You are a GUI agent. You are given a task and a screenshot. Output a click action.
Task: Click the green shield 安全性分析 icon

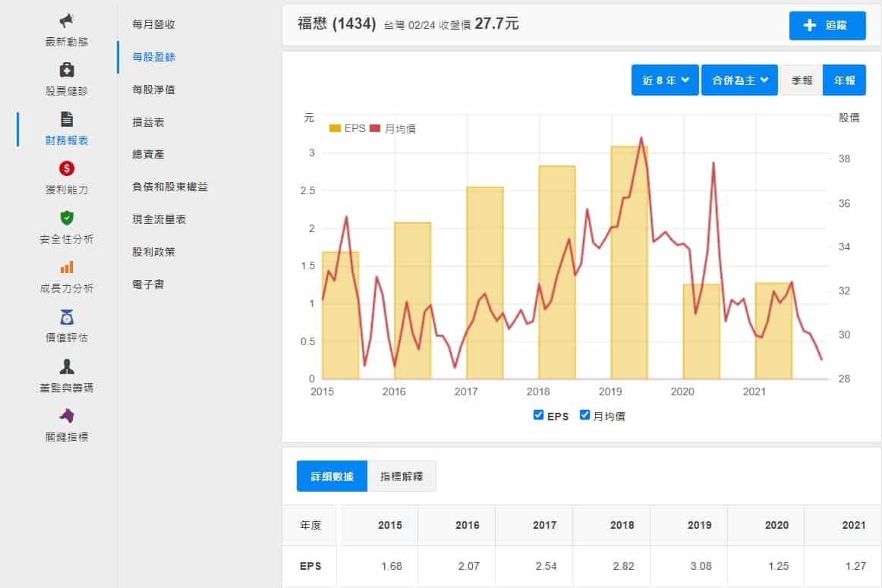click(x=67, y=218)
